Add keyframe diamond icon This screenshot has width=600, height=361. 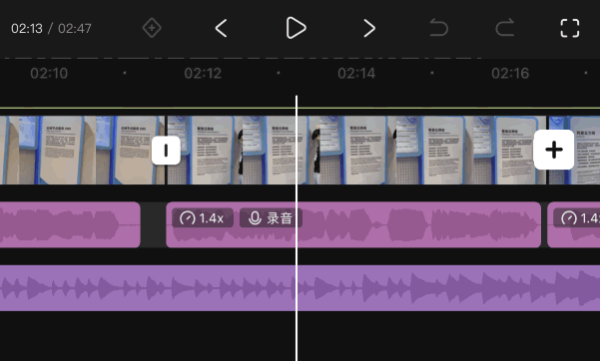click(152, 28)
